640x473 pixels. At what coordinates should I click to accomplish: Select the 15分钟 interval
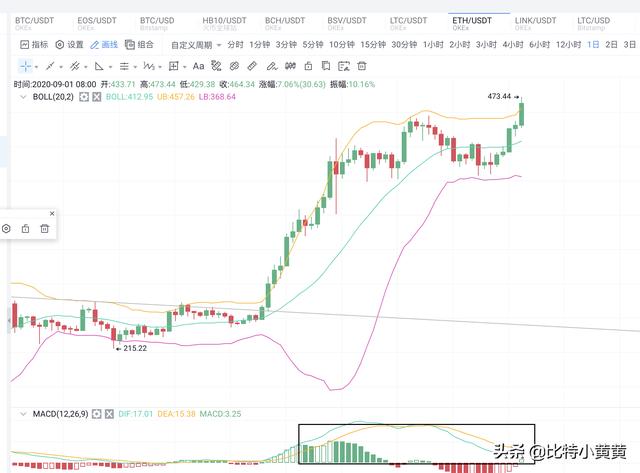point(373,44)
